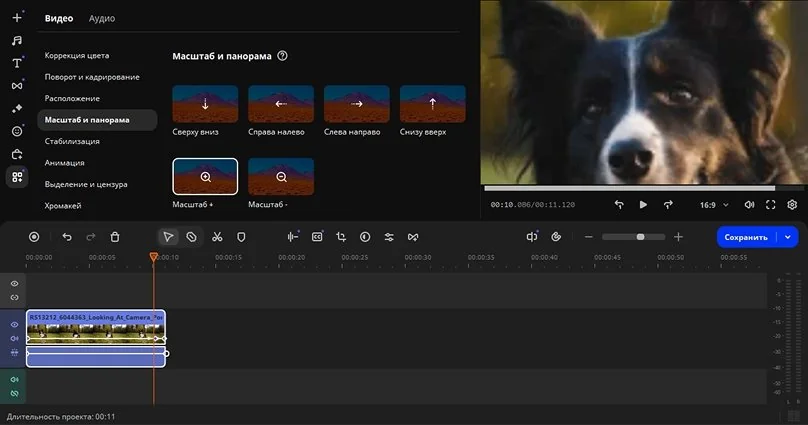This screenshot has width=808, height=425.
Task: Open clip properties sliders icon
Action: click(x=389, y=237)
